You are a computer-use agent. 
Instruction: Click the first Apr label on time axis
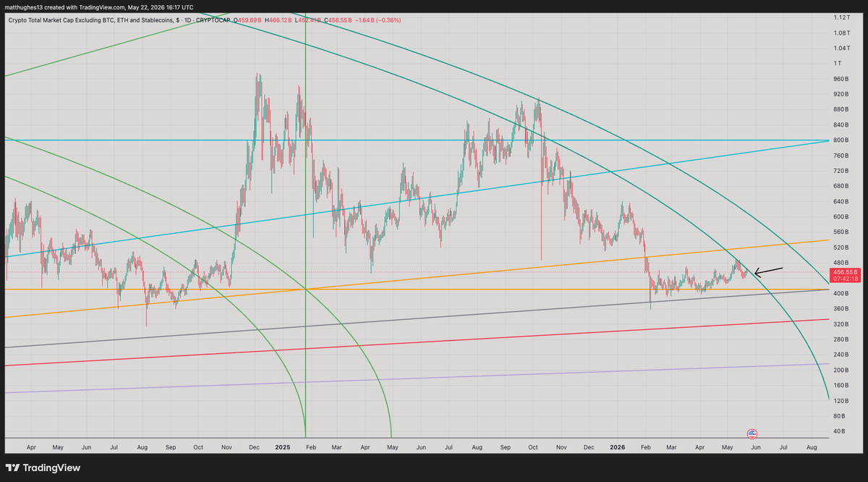coord(30,448)
